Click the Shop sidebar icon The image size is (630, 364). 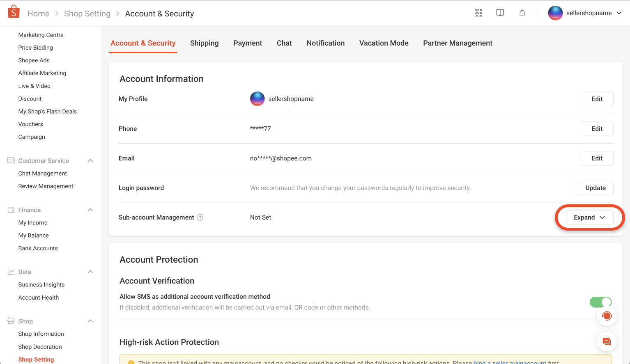[x=11, y=321]
